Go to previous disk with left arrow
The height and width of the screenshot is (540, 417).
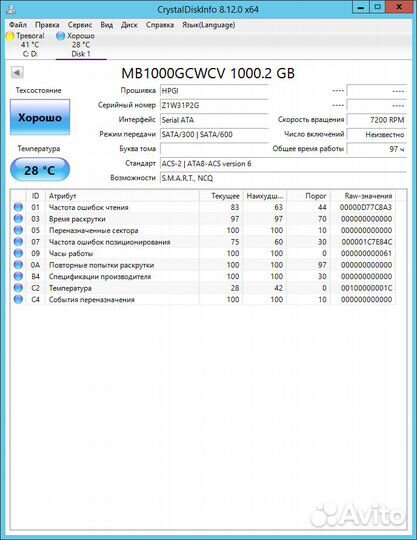pos(17,73)
